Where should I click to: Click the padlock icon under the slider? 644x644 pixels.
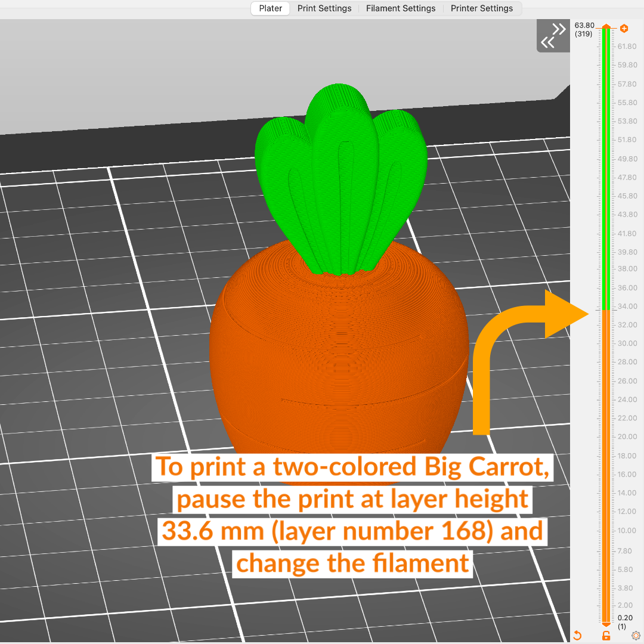[x=606, y=635]
